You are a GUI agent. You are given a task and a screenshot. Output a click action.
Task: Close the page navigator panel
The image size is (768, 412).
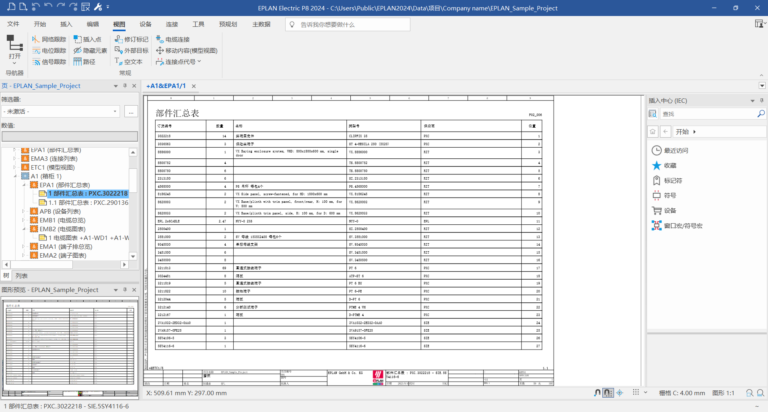pos(134,86)
